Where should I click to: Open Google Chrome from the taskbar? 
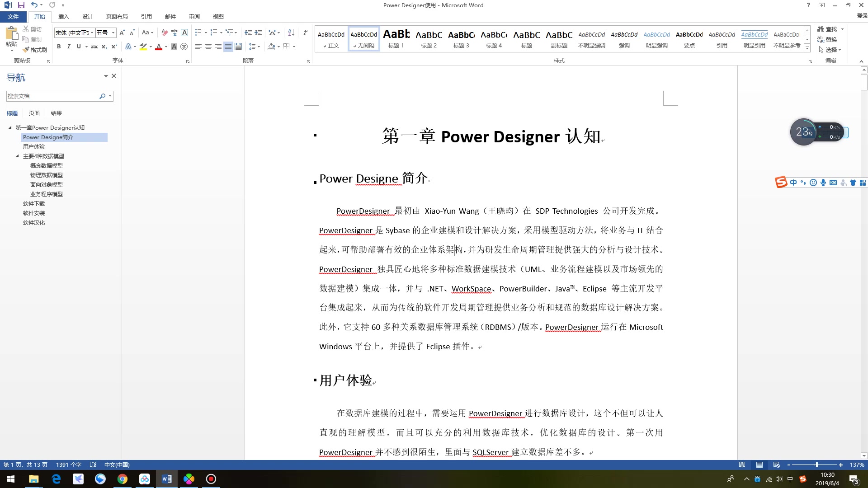point(123,479)
